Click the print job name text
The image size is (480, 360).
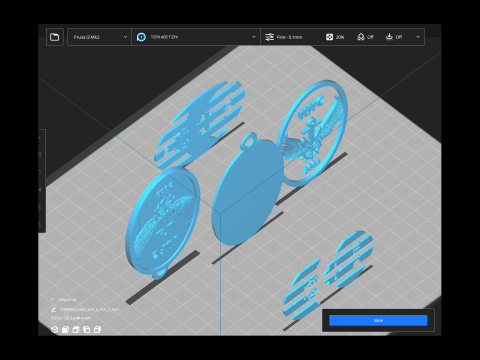point(89,310)
